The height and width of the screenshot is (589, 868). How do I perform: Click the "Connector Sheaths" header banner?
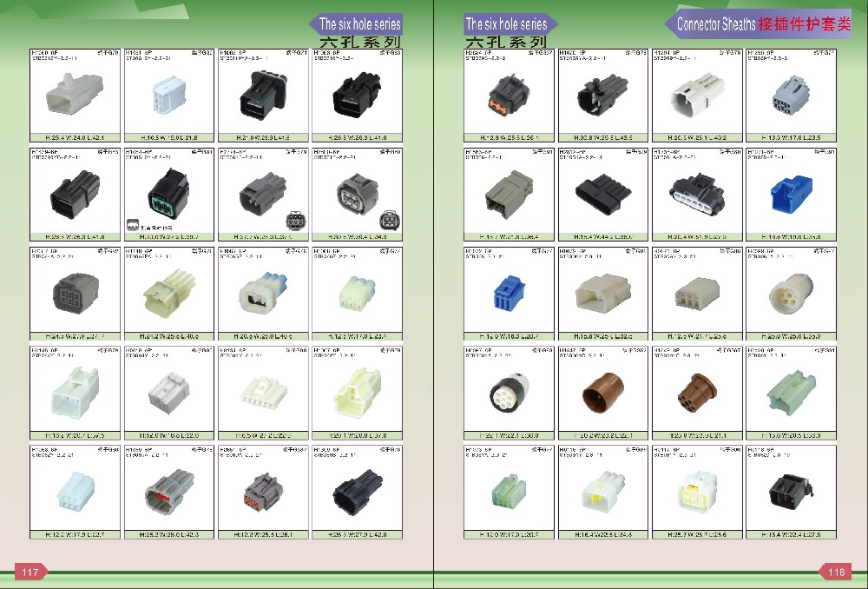click(759, 23)
